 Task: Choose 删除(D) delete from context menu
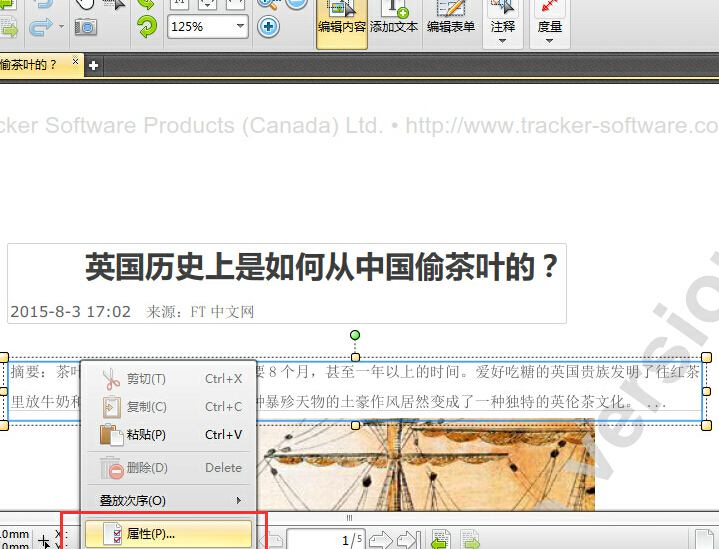[x=169, y=468]
